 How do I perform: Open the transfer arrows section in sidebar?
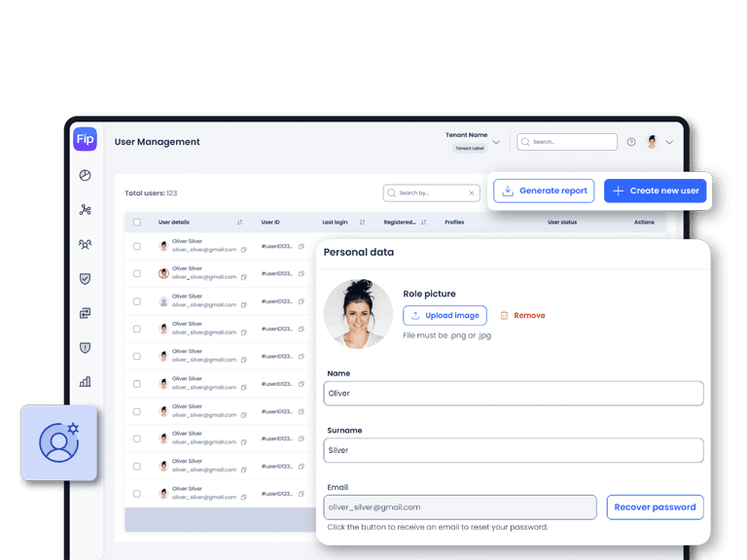coord(85,313)
